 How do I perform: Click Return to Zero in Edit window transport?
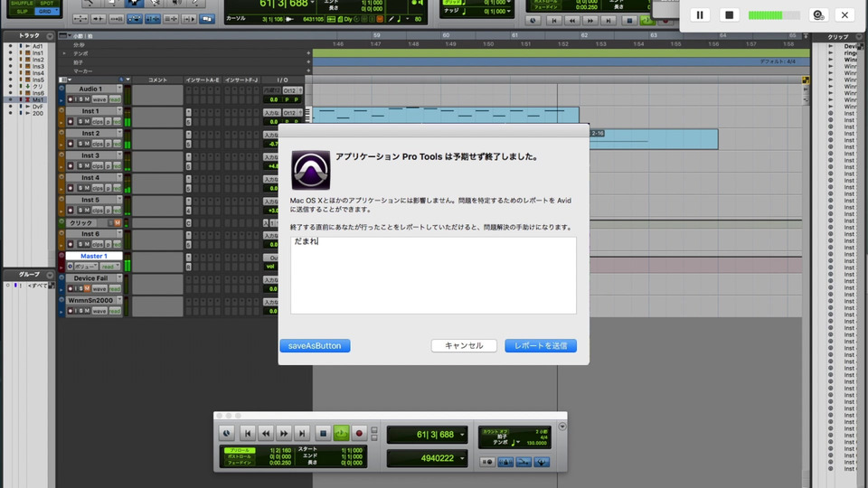(553, 21)
